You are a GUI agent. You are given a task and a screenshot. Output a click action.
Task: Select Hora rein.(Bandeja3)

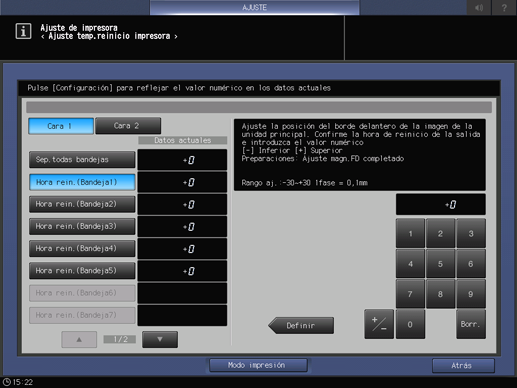click(82, 226)
